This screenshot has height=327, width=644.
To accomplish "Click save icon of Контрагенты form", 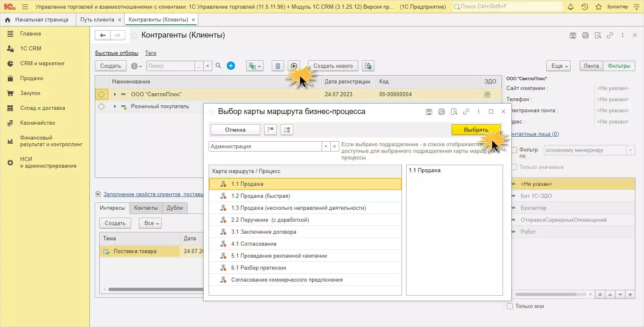I will 573,36.
